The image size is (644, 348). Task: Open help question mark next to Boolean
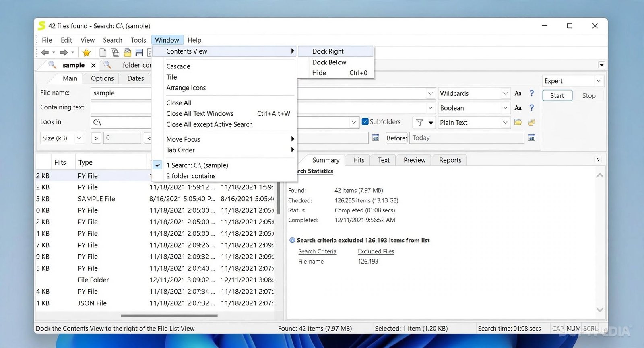coord(532,107)
